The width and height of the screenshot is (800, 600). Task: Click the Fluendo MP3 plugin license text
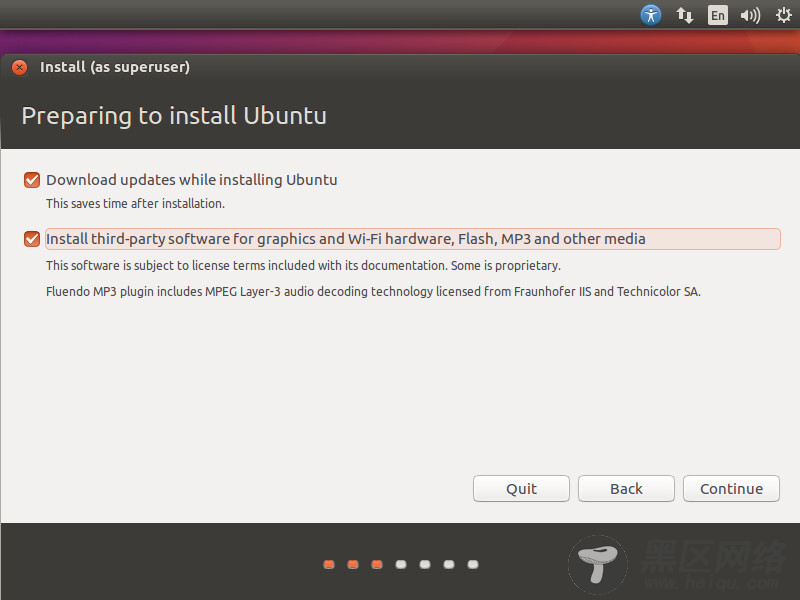click(x=373, y=291)
